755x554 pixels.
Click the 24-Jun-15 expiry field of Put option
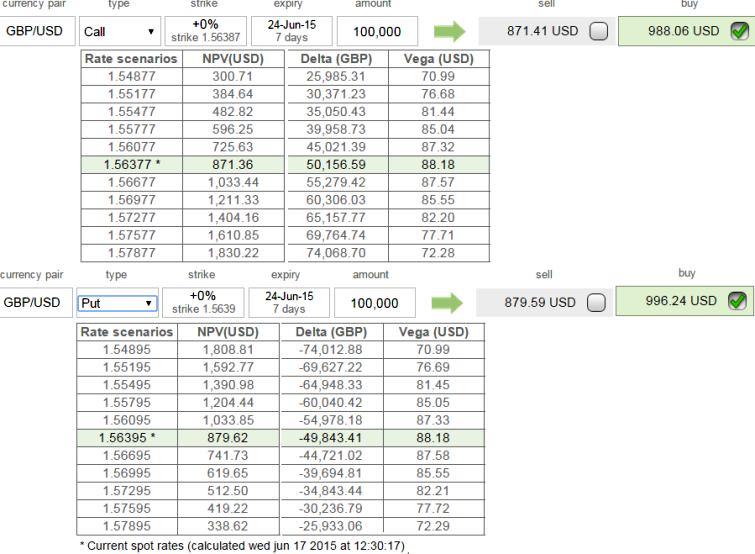289,302
